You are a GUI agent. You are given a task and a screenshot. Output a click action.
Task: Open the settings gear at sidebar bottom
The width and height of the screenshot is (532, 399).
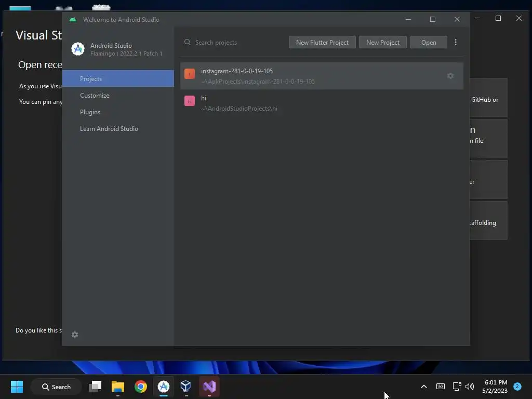(75, 335)
